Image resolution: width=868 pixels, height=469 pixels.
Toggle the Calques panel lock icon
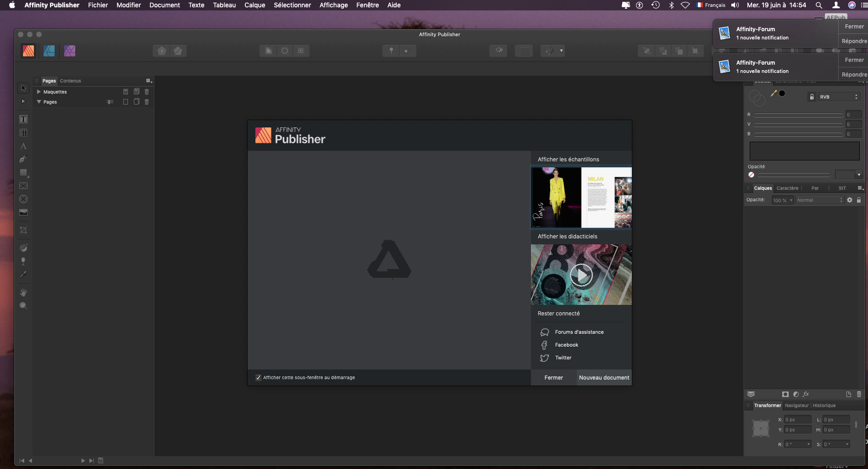point(859,200)
